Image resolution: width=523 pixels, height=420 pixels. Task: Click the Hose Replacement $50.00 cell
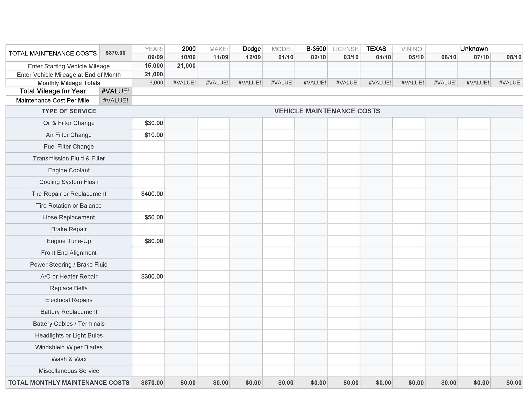coord(148,217)
